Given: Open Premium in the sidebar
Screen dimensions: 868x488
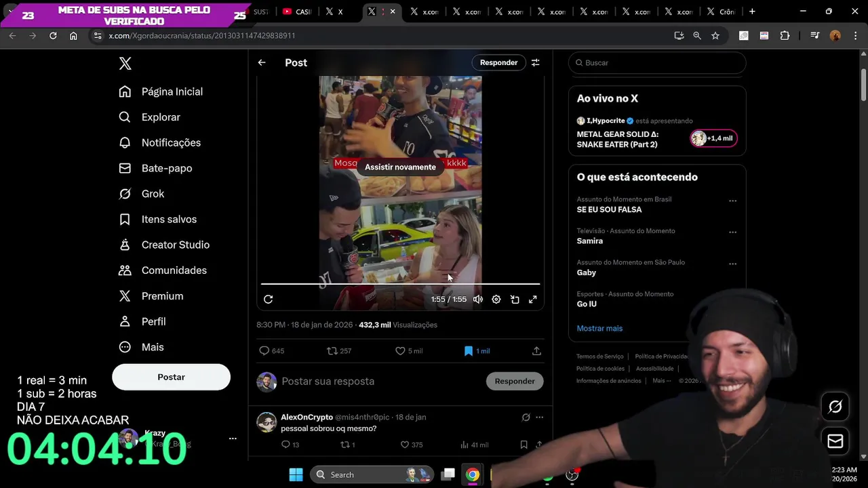Looking at the screenshot, I should point(151,296).
